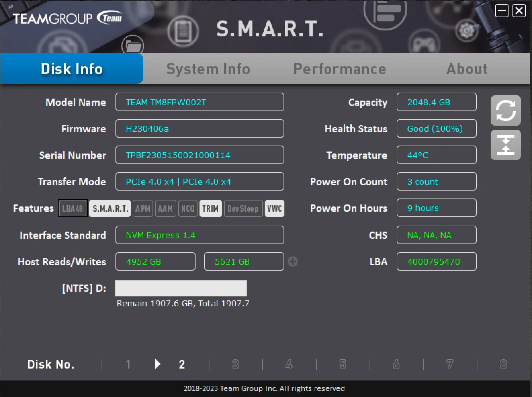The height and width of the screenshot is (397, 532).
Task: Click the plus icon beside Host Writes
Action: pos(292,261)
